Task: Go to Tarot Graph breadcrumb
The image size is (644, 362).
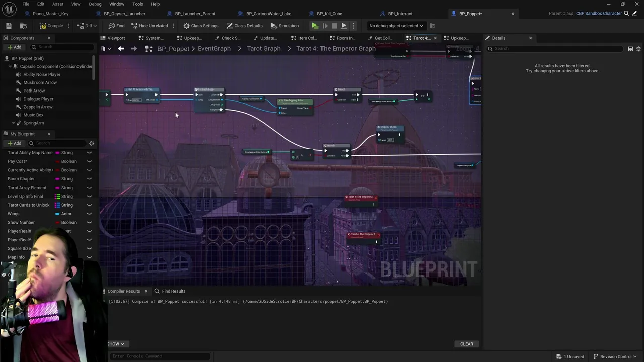Action: (264, 49)
